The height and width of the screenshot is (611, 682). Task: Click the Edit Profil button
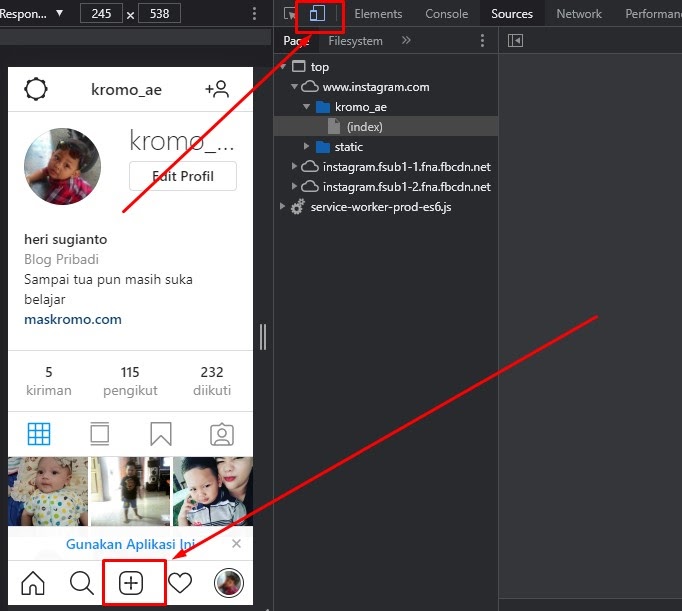[183, 176]
